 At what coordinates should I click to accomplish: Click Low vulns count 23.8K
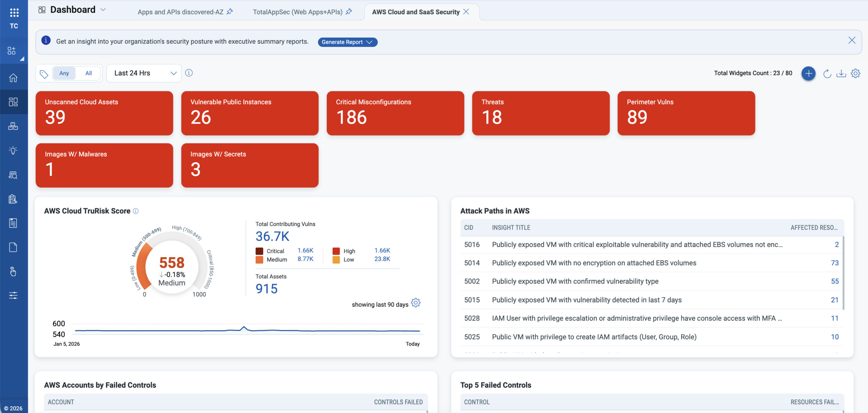[x=382, y=259]
